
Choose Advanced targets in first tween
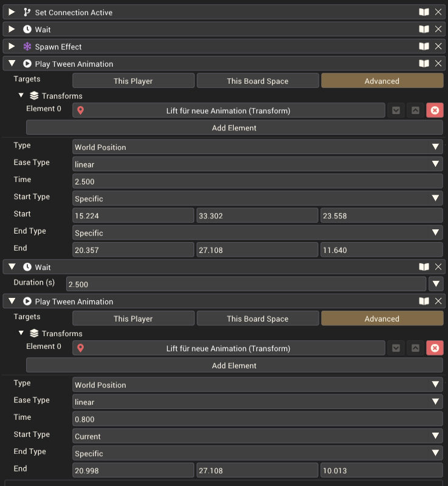tap(382, 81)
